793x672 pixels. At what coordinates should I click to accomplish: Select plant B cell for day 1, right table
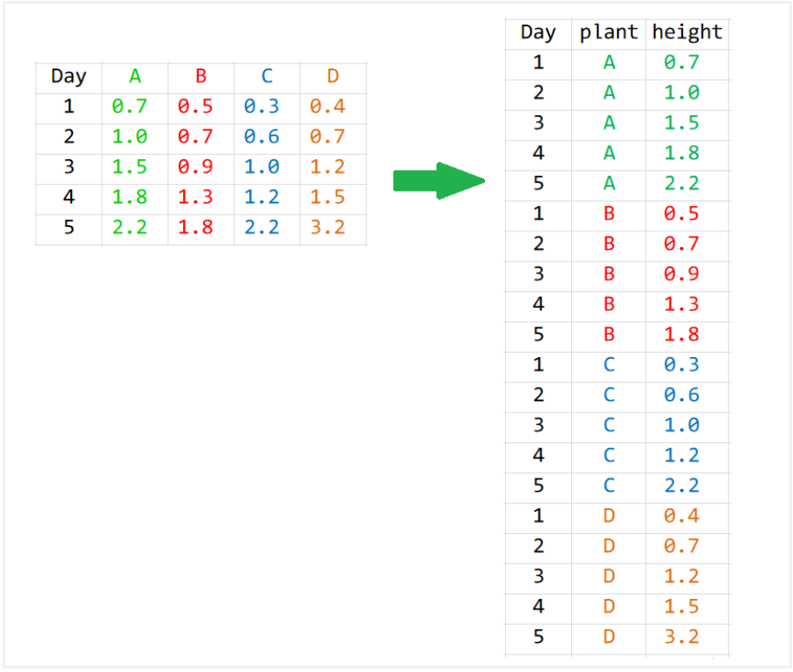pos(609,214)
